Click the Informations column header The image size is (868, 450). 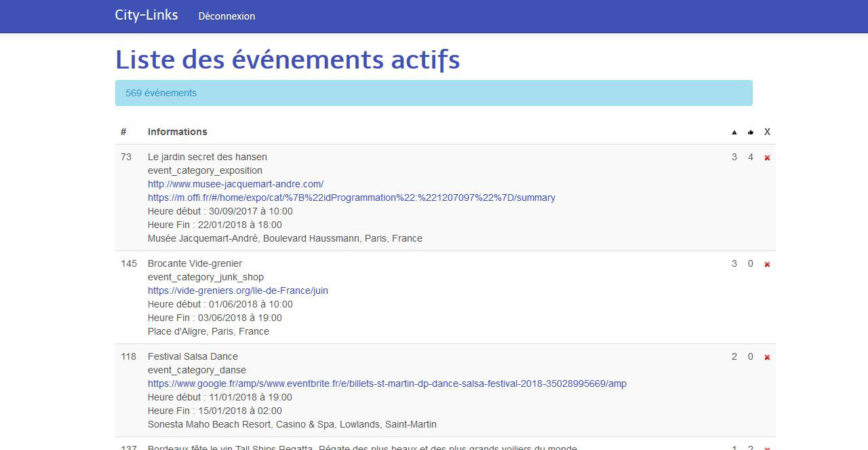point(178,132)
